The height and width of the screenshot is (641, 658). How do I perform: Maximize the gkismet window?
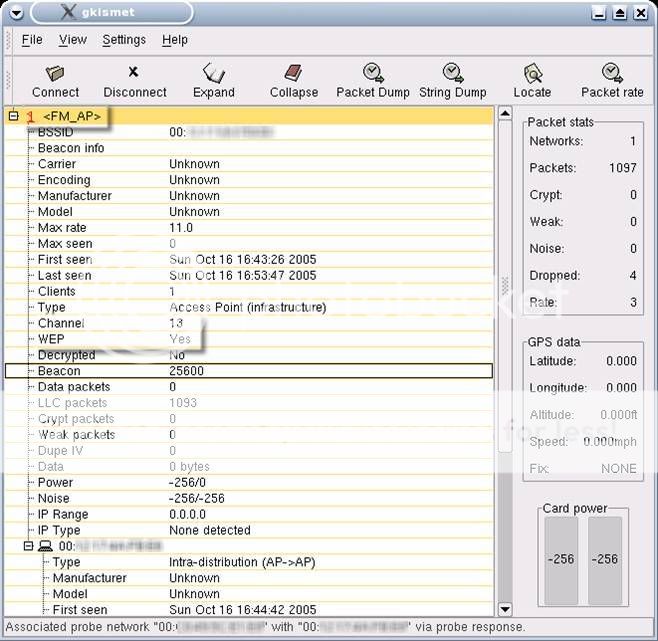pyautogui.click(x=620, y=13)
